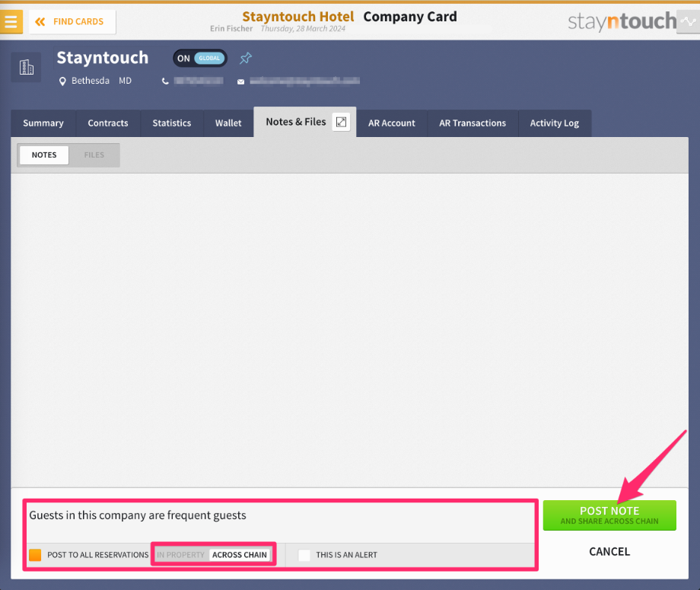
Task: View the Activity Log tab
Action: pyautogui.click(x=555, y=123)
